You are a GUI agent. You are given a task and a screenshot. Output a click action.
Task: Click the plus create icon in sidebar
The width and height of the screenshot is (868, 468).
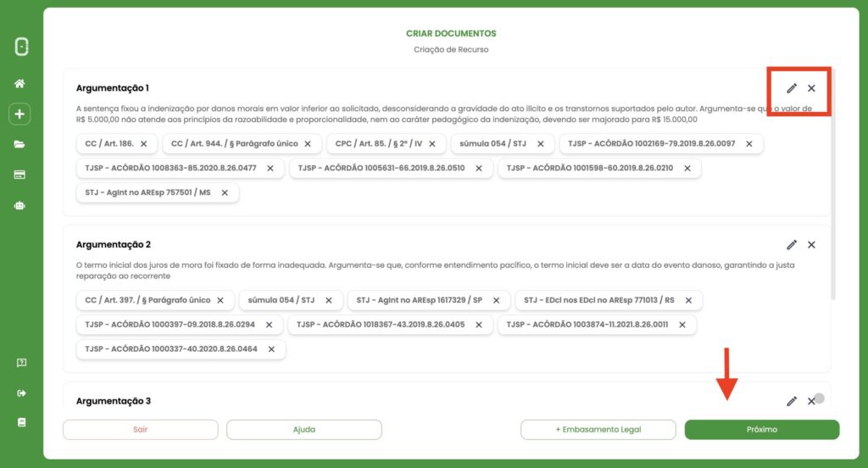20,114
